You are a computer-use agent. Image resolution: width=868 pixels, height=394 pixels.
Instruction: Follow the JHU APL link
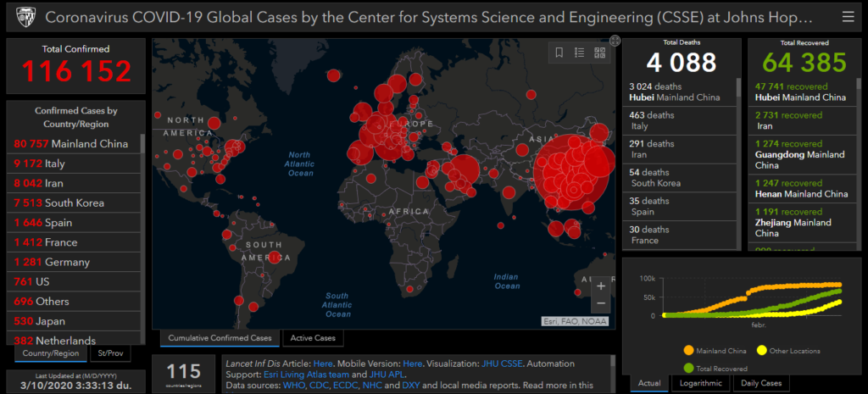click(387, 374)
